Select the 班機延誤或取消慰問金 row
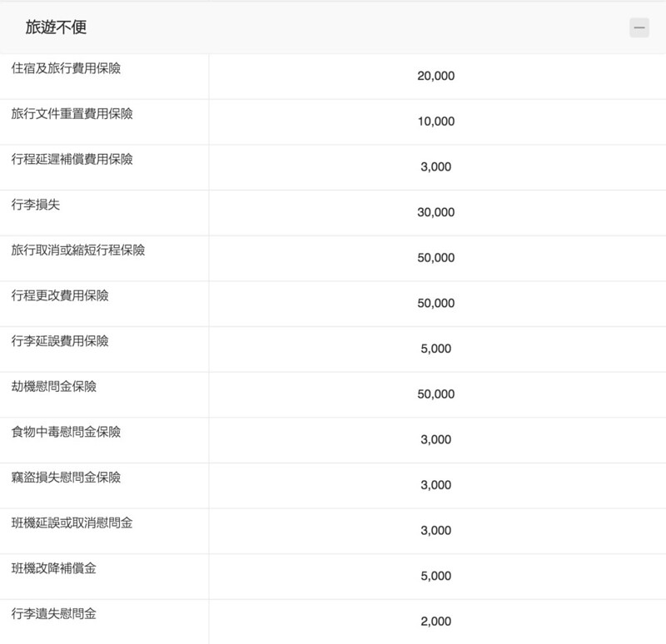The width and height of the screenshot is (666, 644). point(72,523)
